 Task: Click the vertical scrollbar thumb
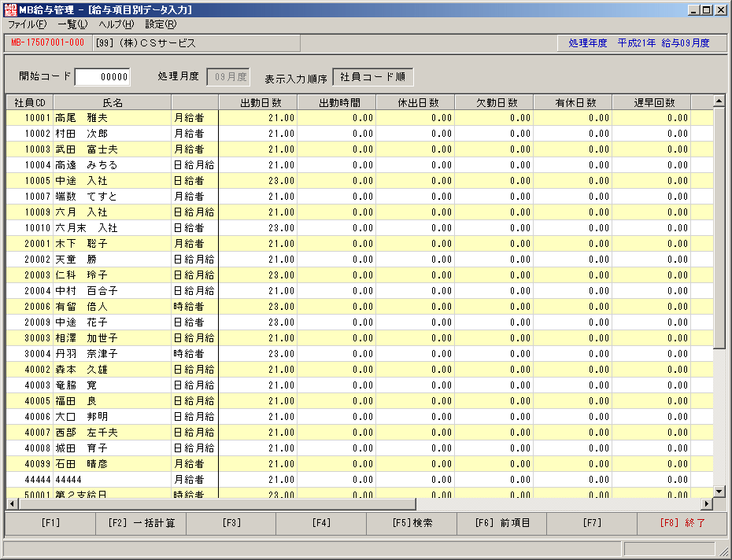(719, 228)
